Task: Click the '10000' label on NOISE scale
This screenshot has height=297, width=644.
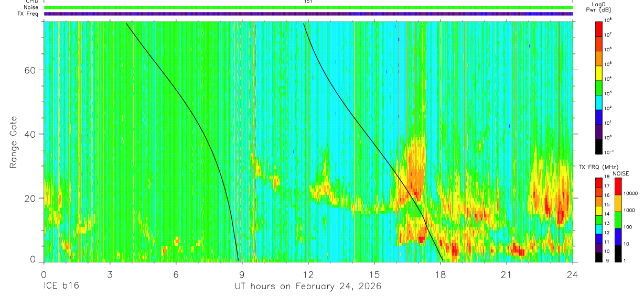Action: (x=630, y=194)
